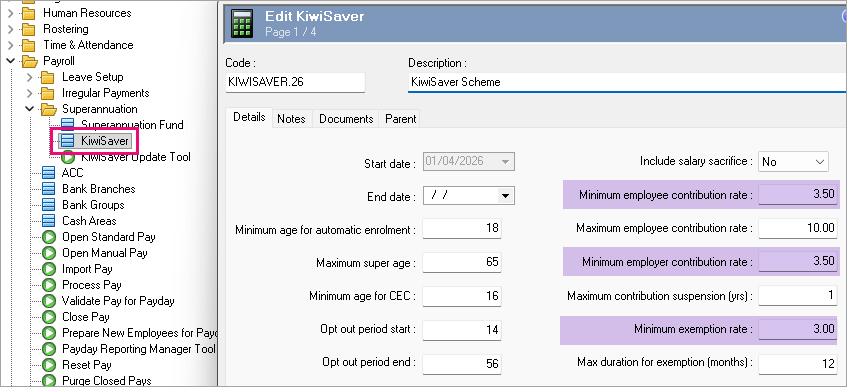Select Import Pay tree item
The height and width of the screenshot is (387, 847).
click(x=87, y=269)
